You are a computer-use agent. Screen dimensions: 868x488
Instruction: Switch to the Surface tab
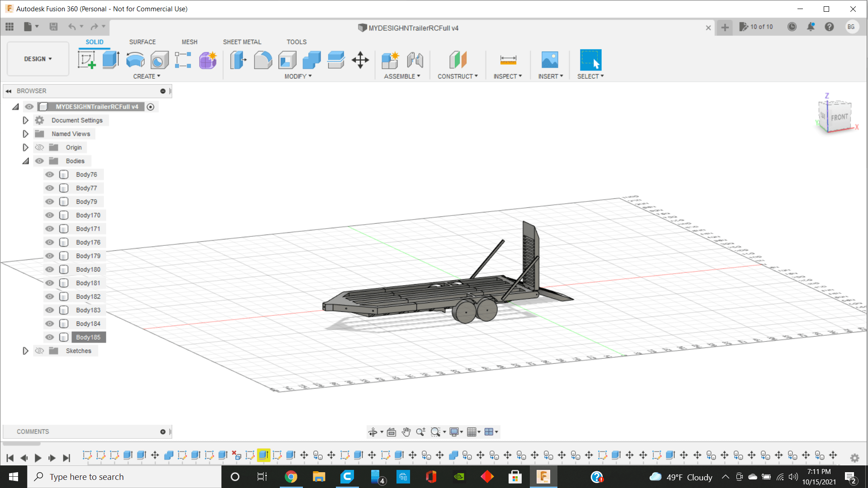[142, 42]
